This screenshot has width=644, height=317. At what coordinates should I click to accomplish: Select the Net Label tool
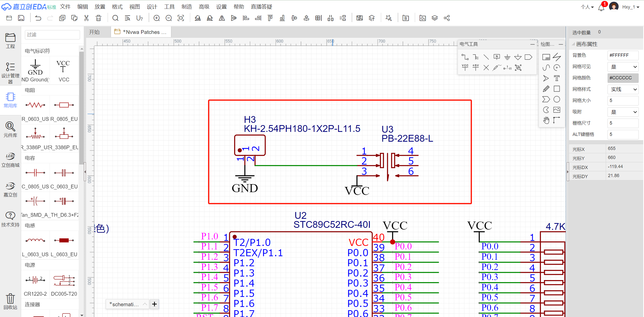pos(497,57)
